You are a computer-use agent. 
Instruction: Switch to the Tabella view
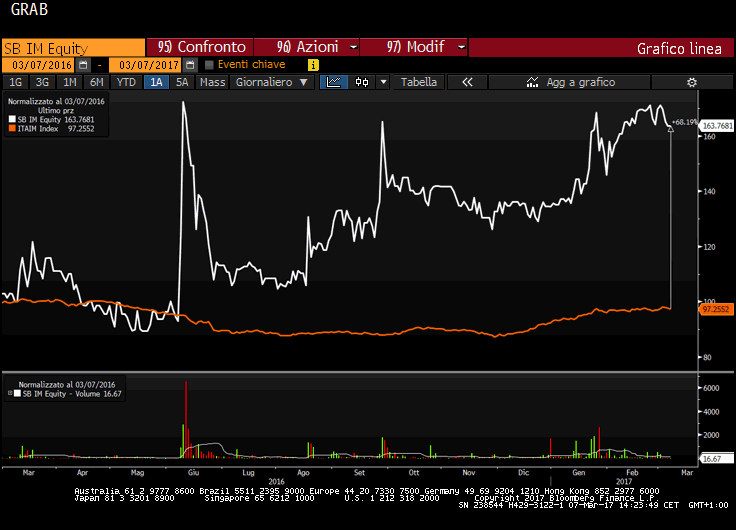tap(418, 82)
